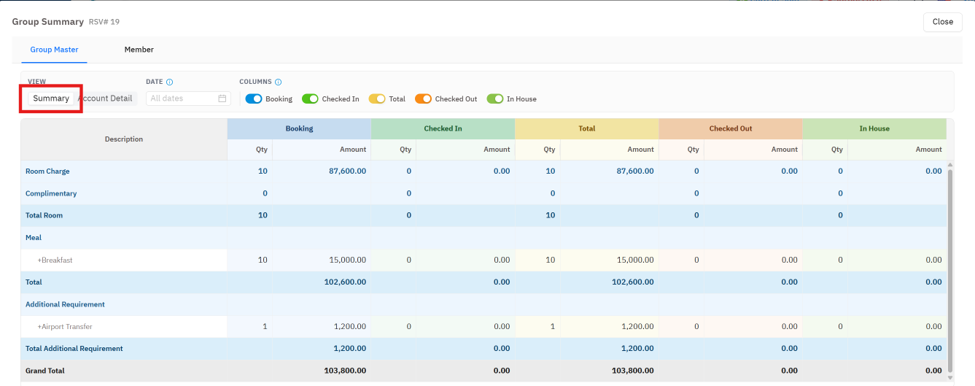Toggle the Checked Out column switch
The width and height of the screenshot is (975, 386).
423,99
